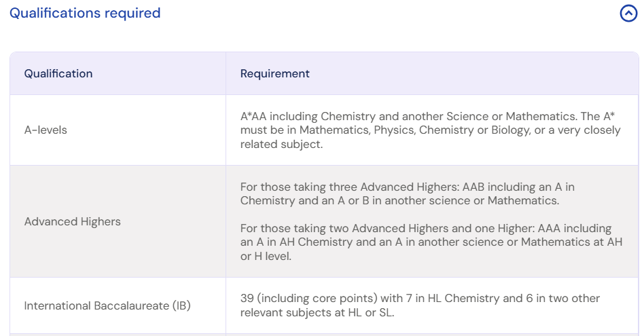The image size is (644, 336).
Task: Click the A*AA requirement text
Action: (430, 130)
